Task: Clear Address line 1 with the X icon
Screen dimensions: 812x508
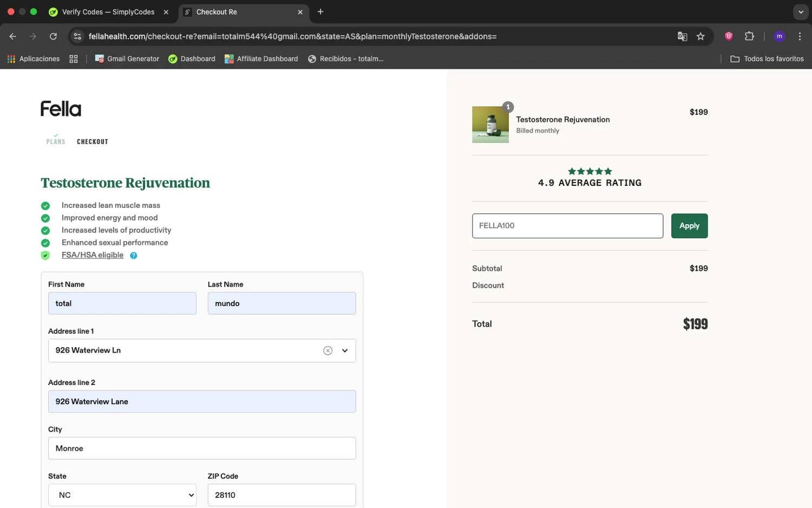Action: click(328, 350)
